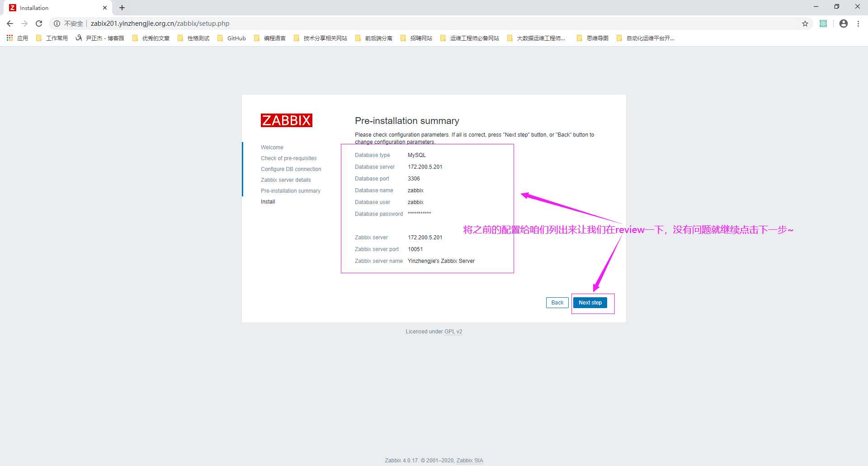This screenshot has height=466, width=868.
Task: Click the Next step button
Action: (590, 303)
